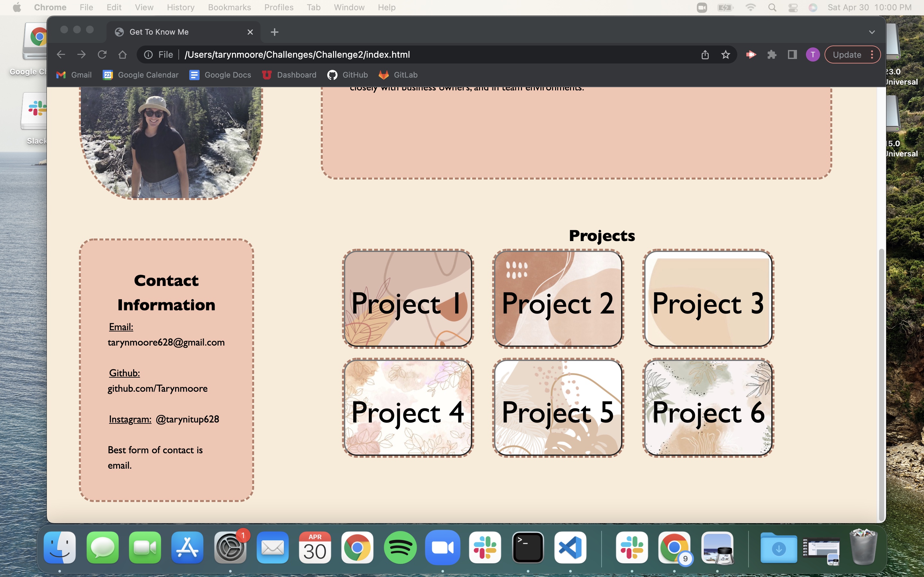Toggle the bookmark star for this page
Image resolution: width=924 pixels, height=577 pixels.
(x=725, y=54)
